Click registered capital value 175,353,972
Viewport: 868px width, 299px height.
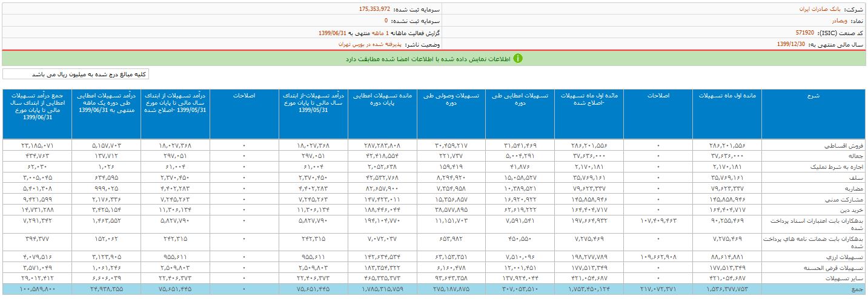click(x=375, y=10)
